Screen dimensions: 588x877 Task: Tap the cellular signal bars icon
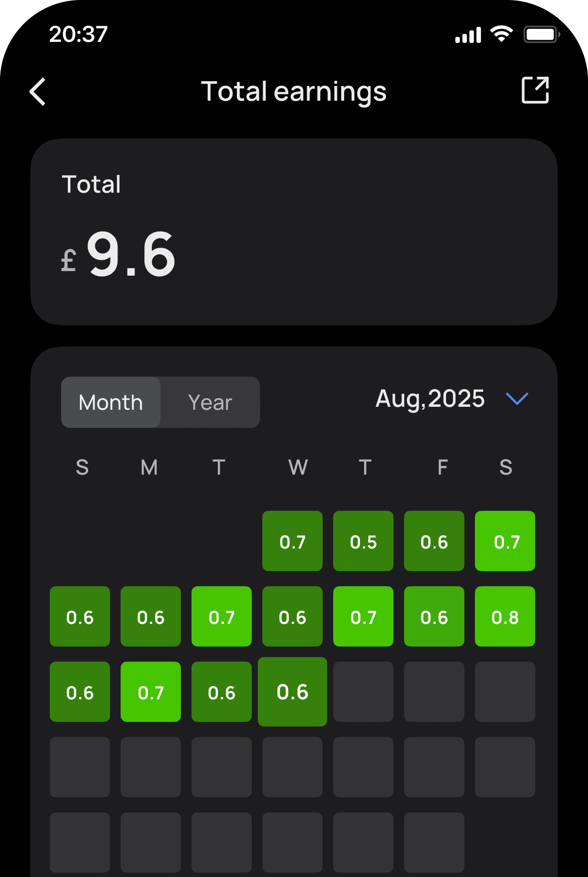(x=468, y=35)
